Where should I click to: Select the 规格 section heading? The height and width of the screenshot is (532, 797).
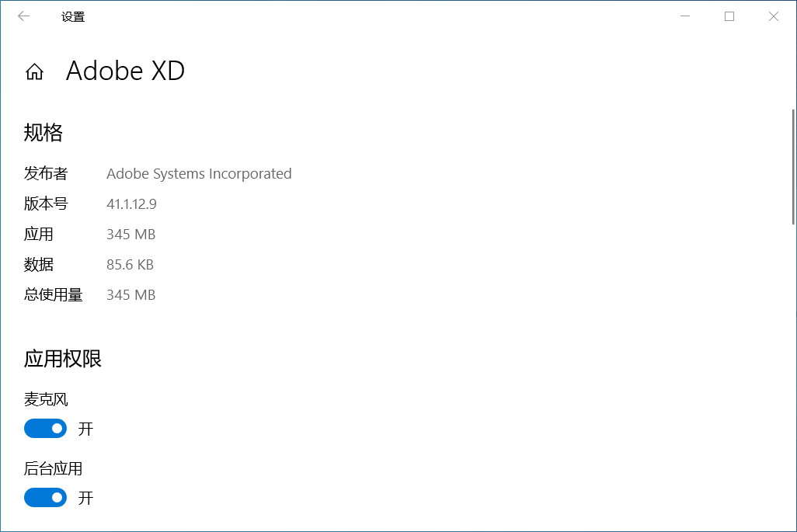pyautogui.click(x=44, y=133)
